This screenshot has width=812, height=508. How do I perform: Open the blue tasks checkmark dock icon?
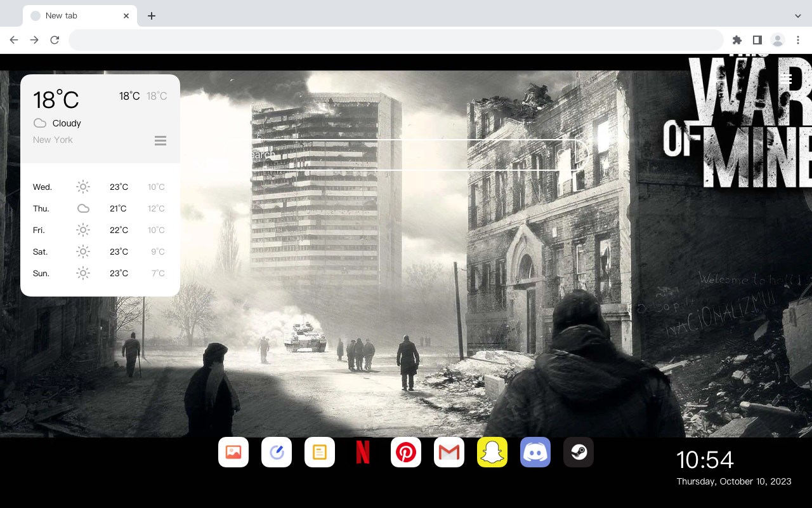277,452
